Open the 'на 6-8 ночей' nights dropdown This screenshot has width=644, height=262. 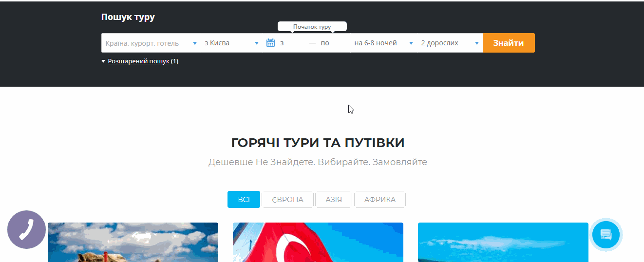click(x=384, y=43)
